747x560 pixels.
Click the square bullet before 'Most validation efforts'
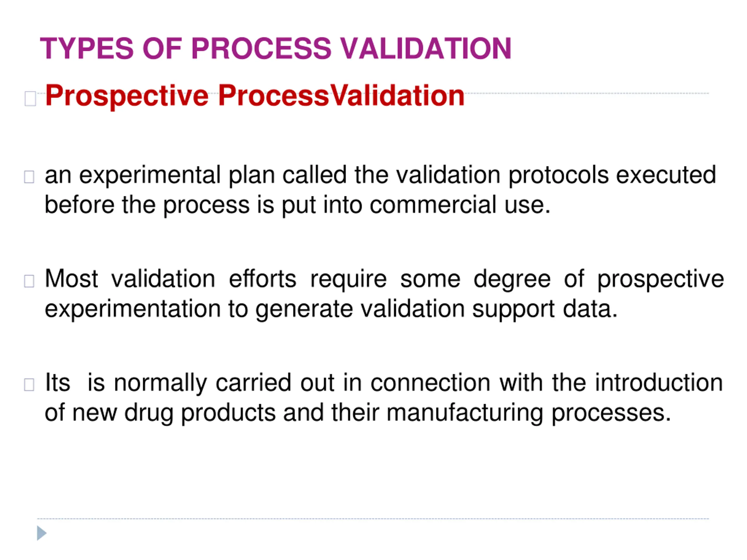pos(29,281)
